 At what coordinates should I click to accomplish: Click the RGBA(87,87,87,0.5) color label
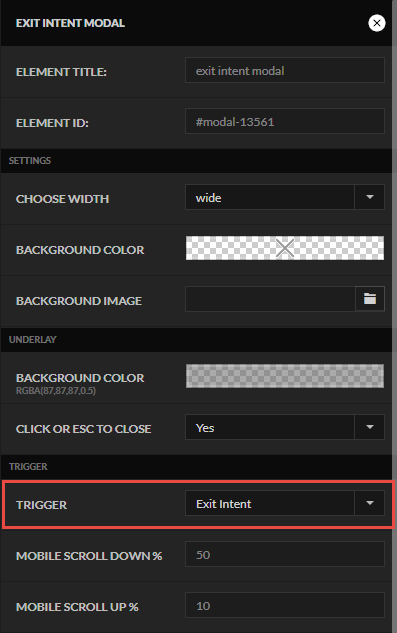coord(56,391)
